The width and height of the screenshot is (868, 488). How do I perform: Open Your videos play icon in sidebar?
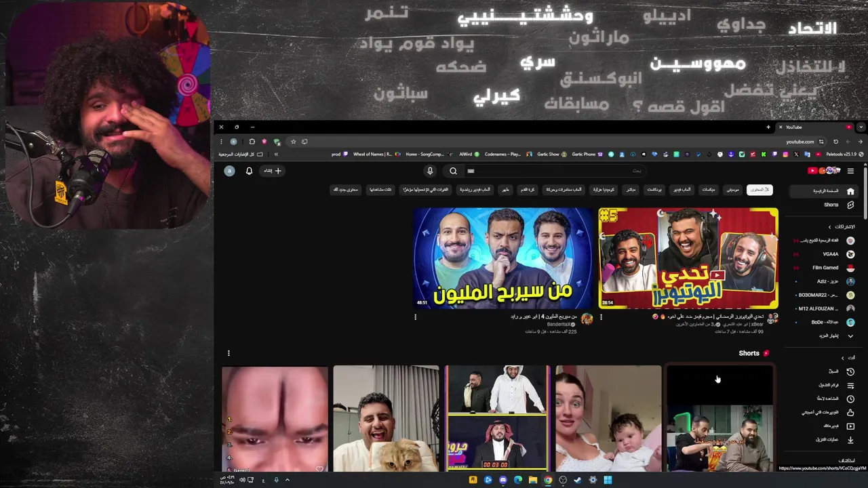pyautogui.click(x=850, y=426)
